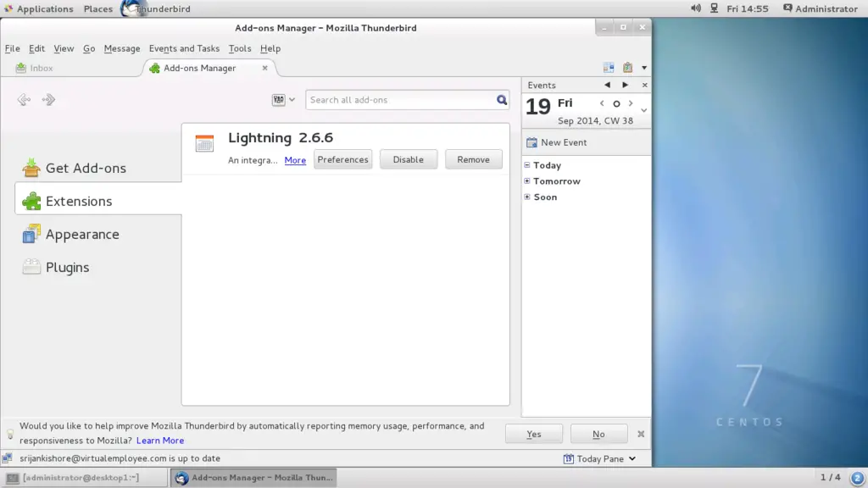This screenshot has width=868, height=488.
Task: Dismiss the telemetry notification bar
Action: (641, 434)
